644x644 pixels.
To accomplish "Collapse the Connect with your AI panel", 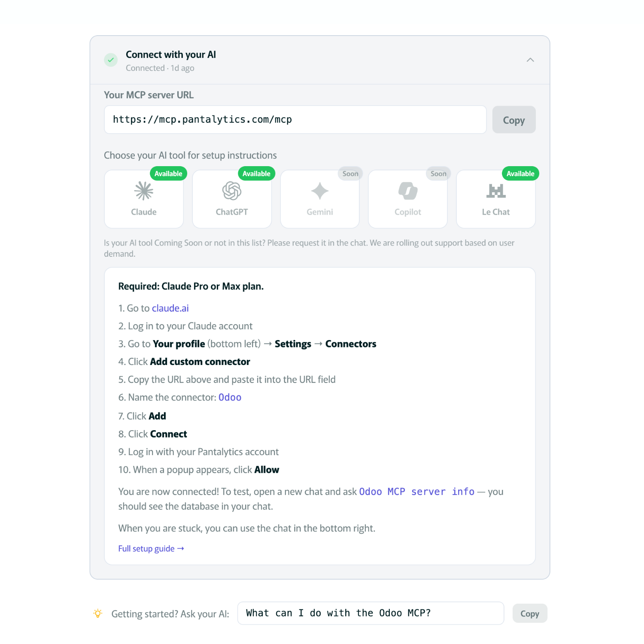I will (530, 60).
